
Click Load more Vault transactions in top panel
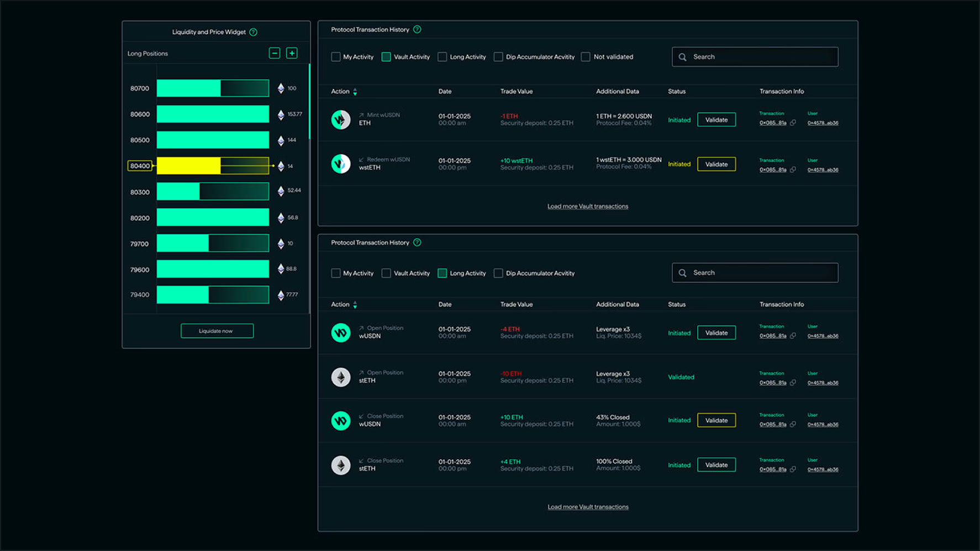[588, 206]
